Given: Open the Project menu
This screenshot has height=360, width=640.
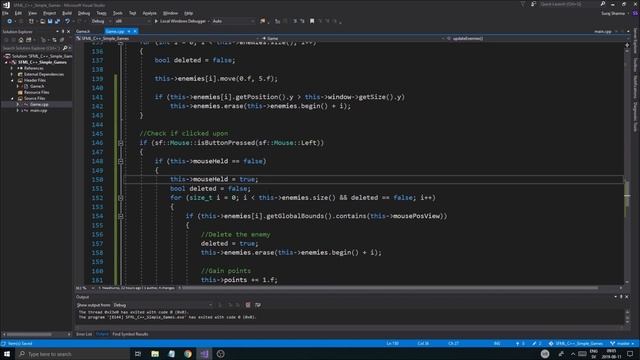Looking at the screenshot, I should click(49, 13).
